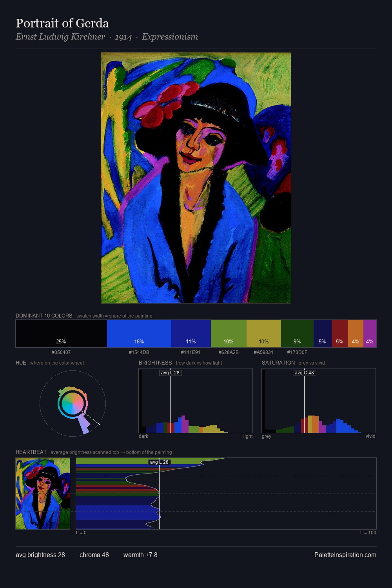The width and height of the screenshot is (392, 588).
Task: Select the bright blue 18% swatch
Action: click(x=139, y=334)
